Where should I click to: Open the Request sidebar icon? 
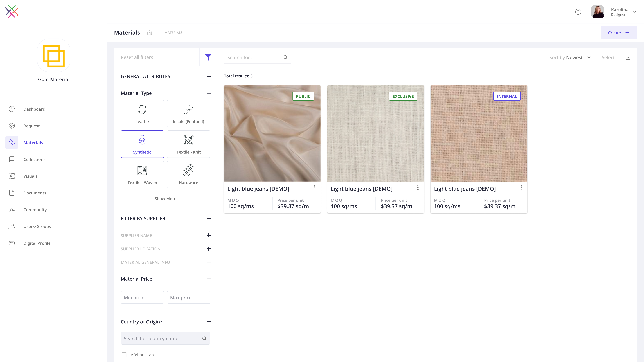tap(12, 126)
